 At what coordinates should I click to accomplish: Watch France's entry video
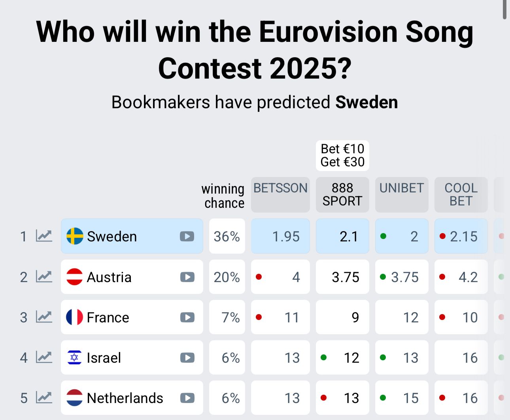pyautogui.click(x=187, y=317)
